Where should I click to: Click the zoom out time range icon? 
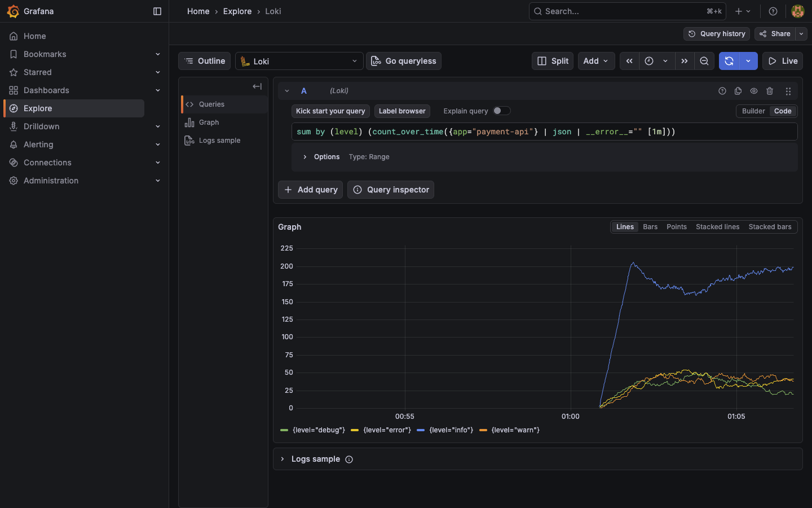(x=704, y=61)
